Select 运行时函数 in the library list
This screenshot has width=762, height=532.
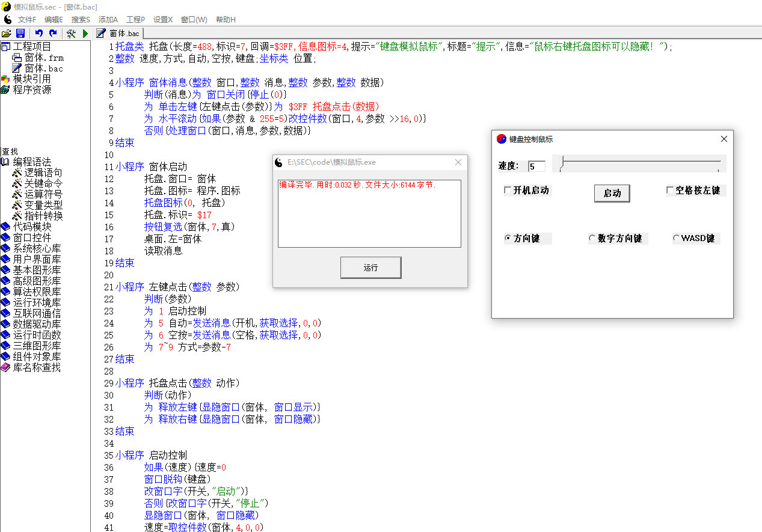[x=37, y=335]
